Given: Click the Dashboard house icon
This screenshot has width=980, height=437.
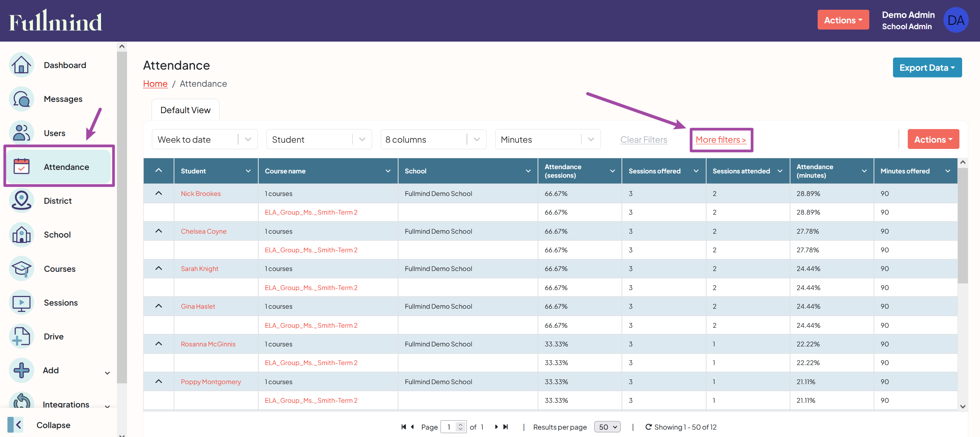Looking at the screenshot, I should pos(21,65).
